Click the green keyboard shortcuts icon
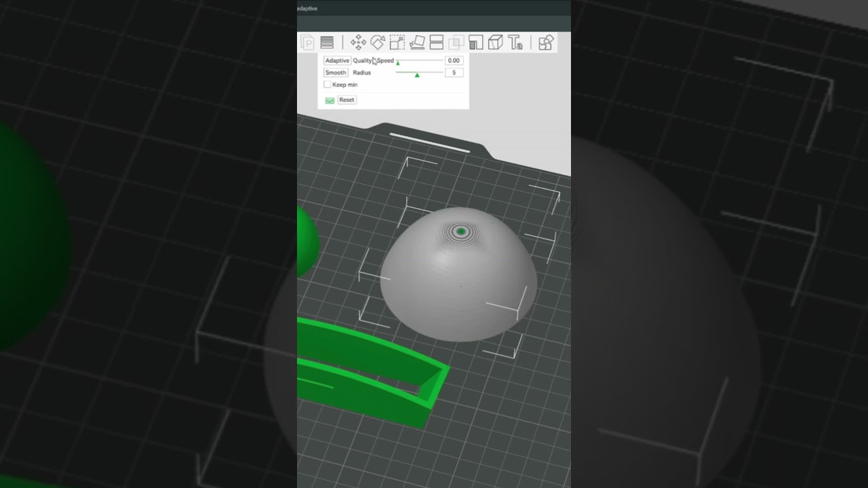 (330, 100)
